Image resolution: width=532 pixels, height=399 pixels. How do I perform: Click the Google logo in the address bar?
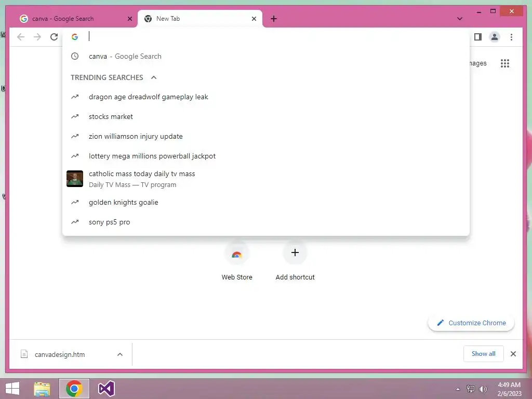75,37
